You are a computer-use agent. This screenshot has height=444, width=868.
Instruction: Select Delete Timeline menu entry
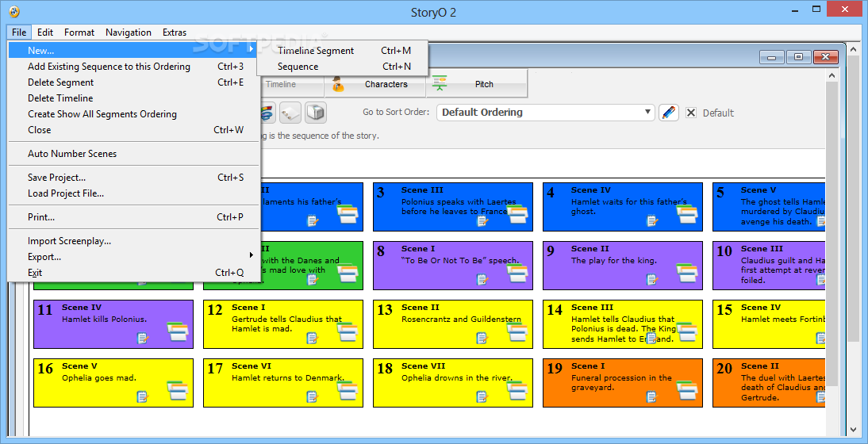point(134,98)
